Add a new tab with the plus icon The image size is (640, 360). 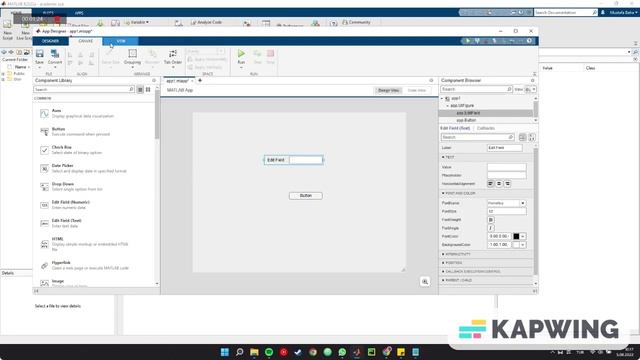pos(200,80)
